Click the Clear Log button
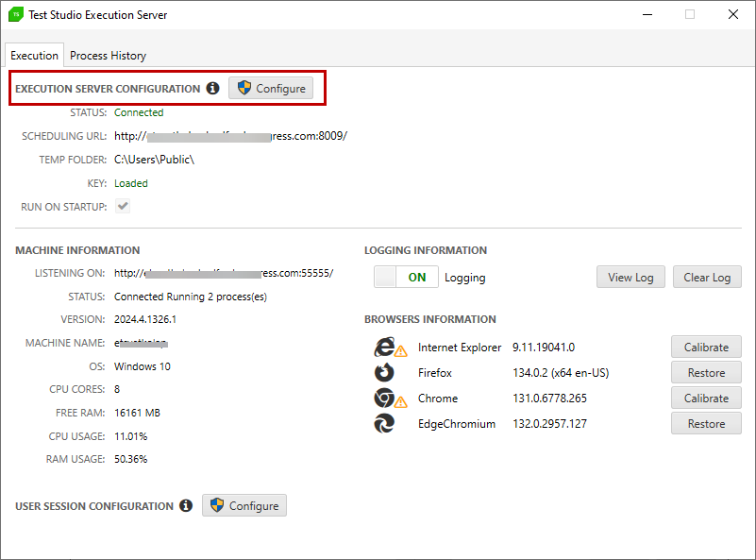 707,277
